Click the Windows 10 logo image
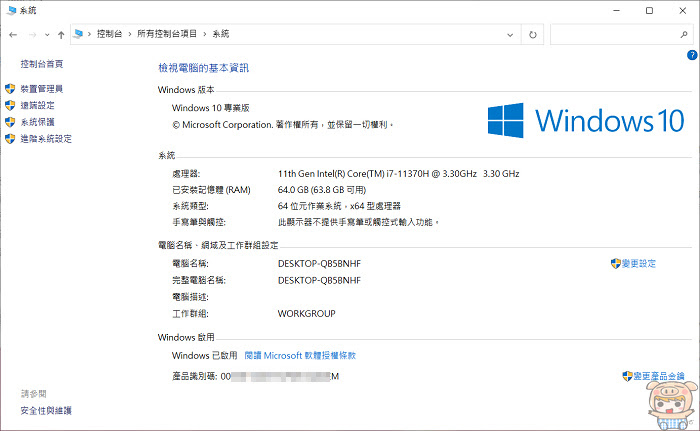This screenshot has height=431, width=700. (586, 120)
